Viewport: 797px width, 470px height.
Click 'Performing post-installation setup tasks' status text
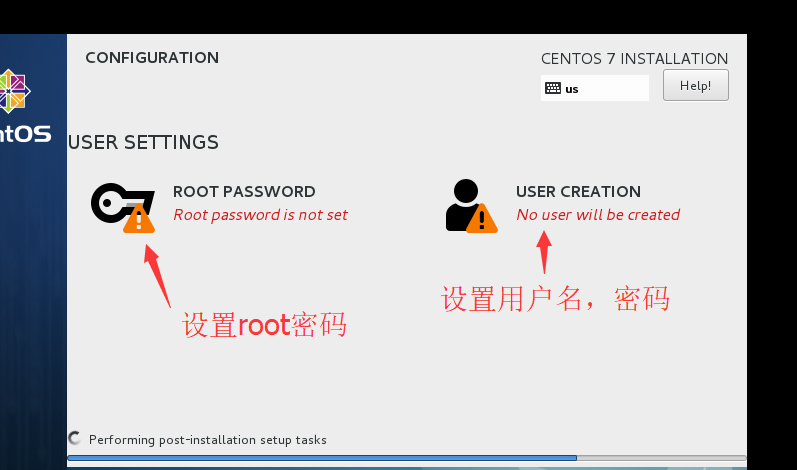coord(207,440)
